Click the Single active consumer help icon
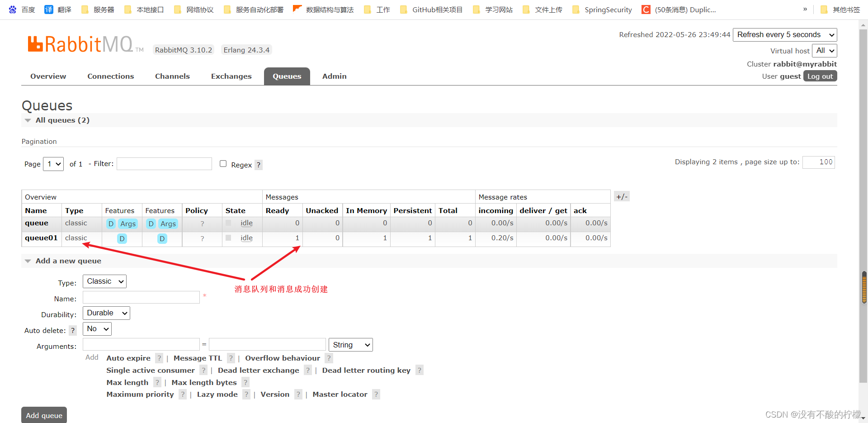Image resolution: width=868 pixels, height=423 pixels. point(203,371)
